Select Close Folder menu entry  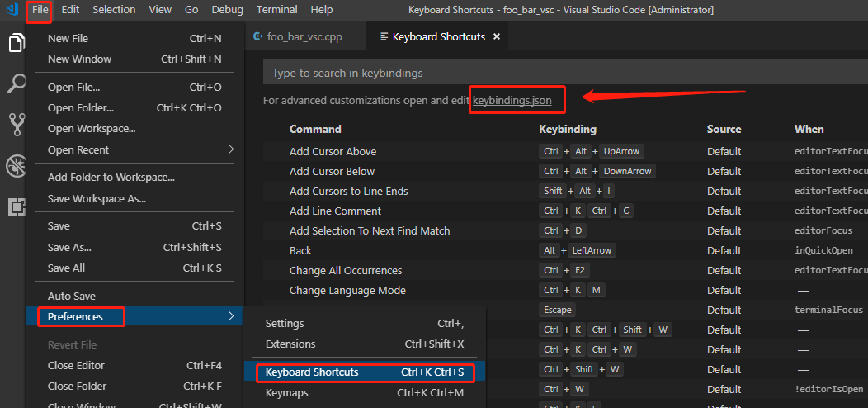click(134, 386)
